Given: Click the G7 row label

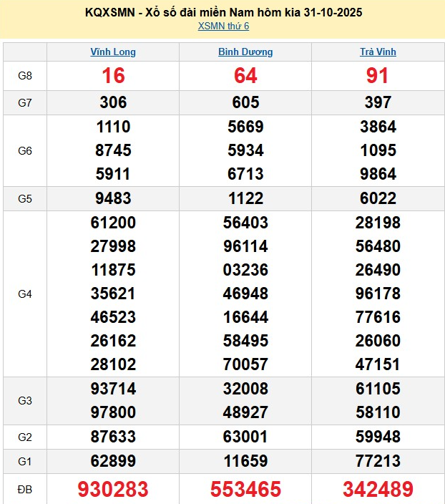Looking at the screenshot, I should click(25, 103).
